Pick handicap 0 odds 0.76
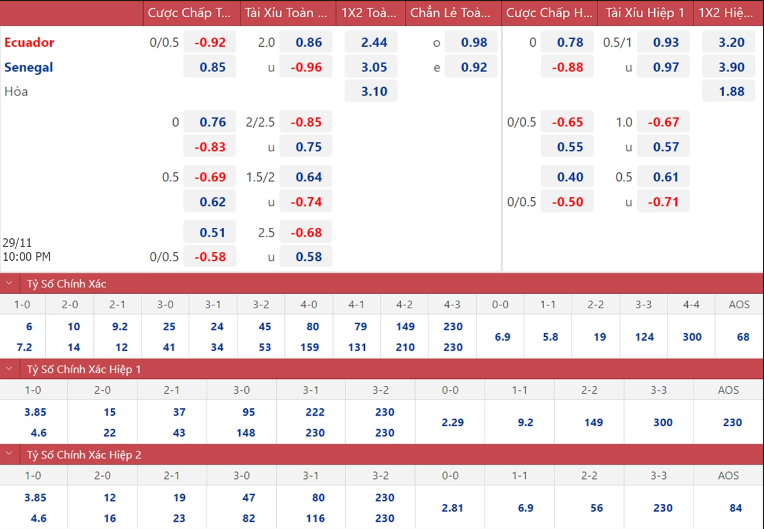 coord(210,122)
